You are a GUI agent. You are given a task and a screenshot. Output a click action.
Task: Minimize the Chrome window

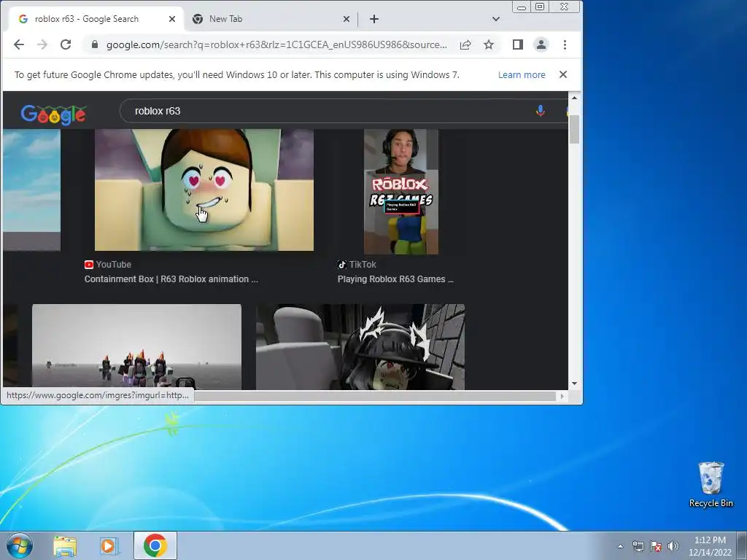pos(522,7)
